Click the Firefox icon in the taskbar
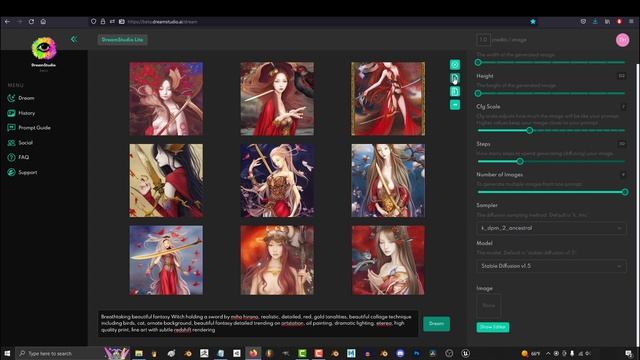The height and width of the screenshot is (360, 640). tap(253, 353)
